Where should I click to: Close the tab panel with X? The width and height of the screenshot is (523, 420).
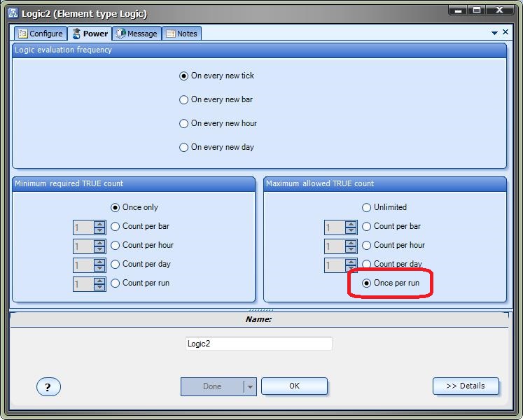tap(505, 31)
